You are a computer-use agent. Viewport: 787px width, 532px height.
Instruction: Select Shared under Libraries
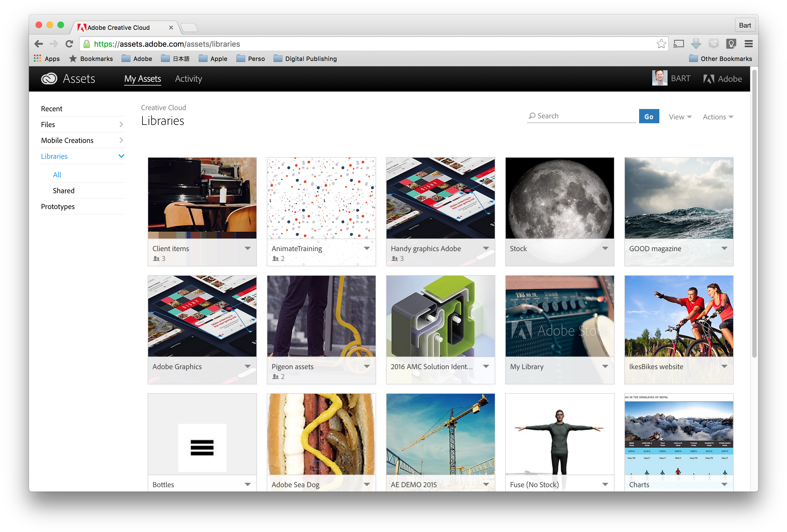tap(64, 190)
